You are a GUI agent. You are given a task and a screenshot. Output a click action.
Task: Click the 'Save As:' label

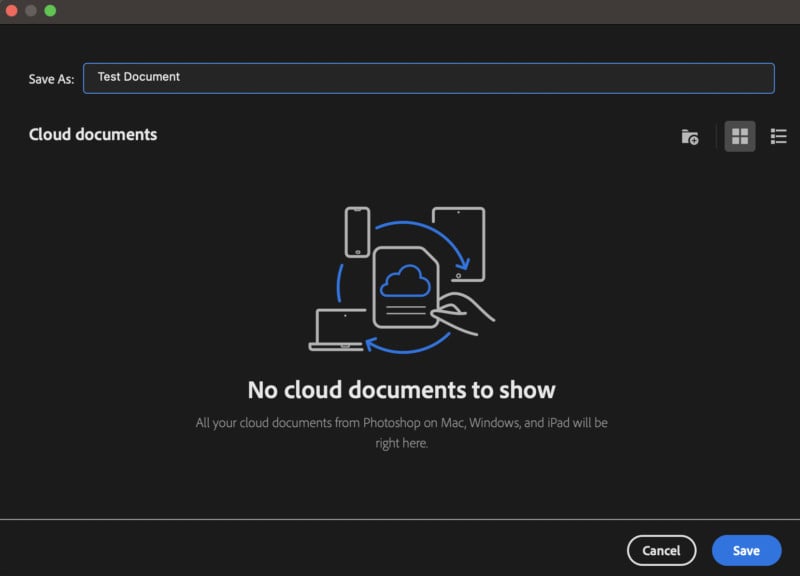tap(51, 79)
